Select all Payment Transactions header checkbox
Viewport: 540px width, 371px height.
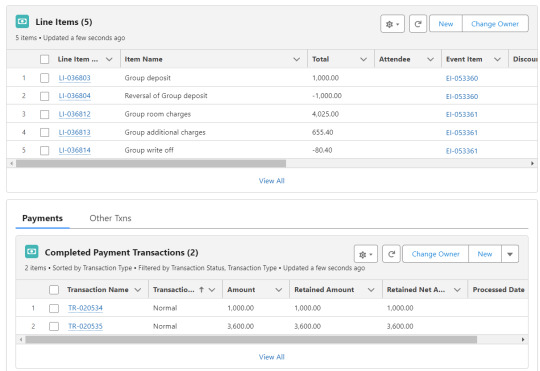54,290
